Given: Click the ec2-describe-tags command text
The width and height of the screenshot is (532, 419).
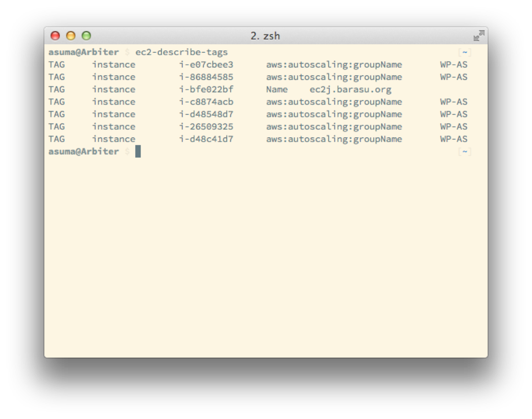Looking at the screenshot, I should [182, 52].
